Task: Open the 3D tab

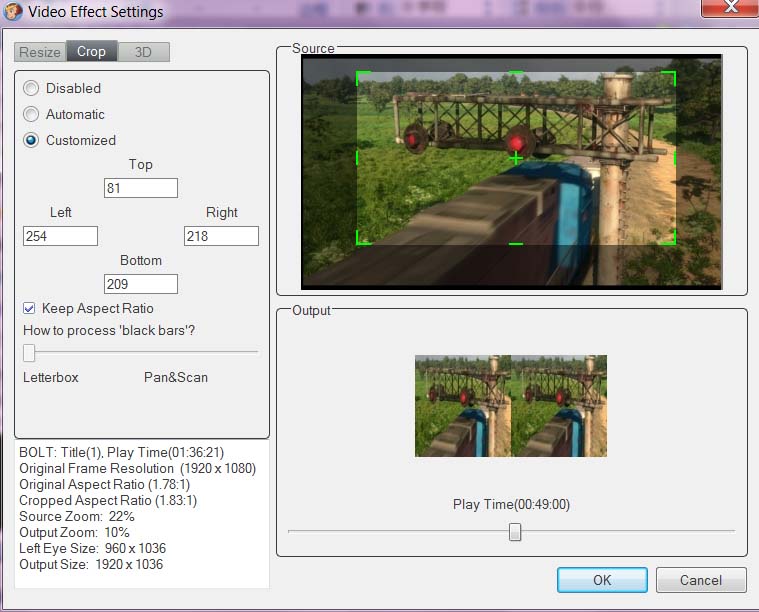Action: [143, 52]
